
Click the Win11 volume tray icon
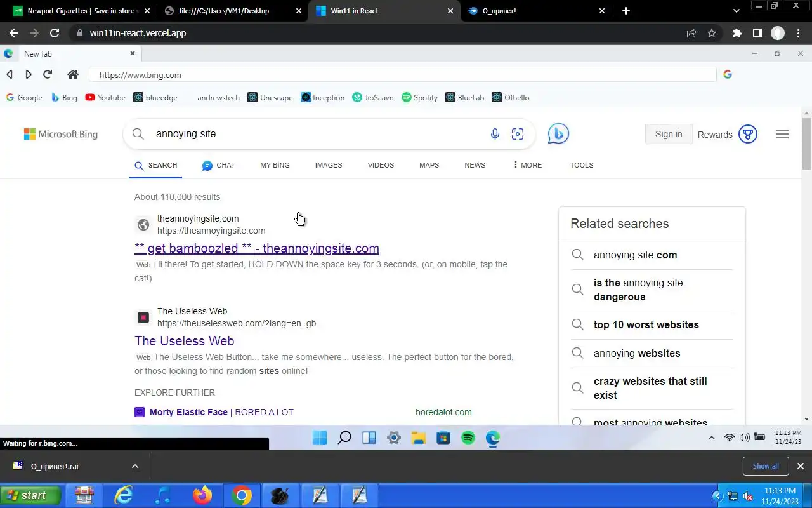tap(744, 438)
